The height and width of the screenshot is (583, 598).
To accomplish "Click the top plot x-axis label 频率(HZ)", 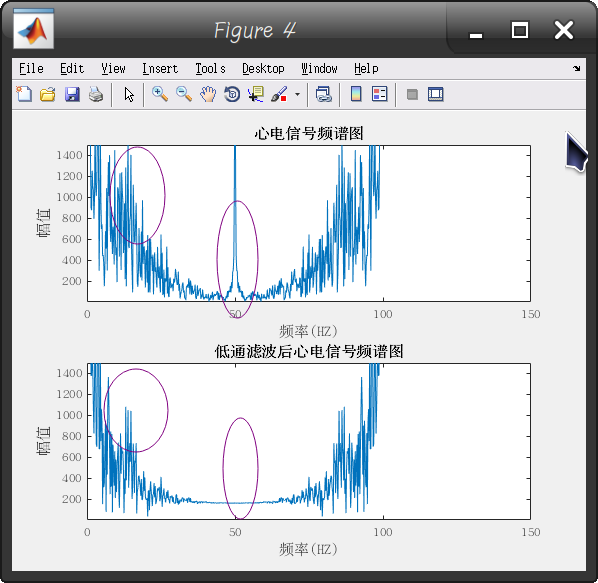I will [308, 331].
